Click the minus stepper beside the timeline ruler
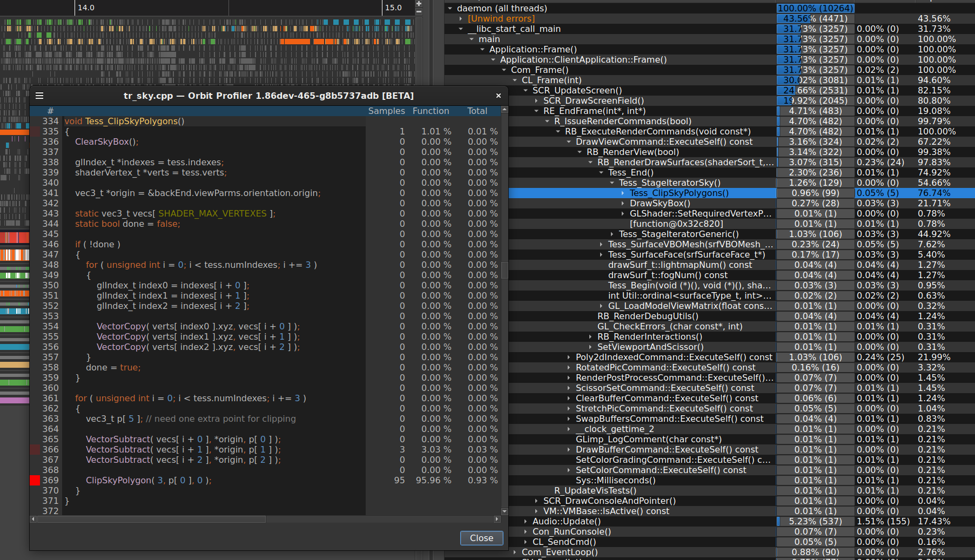The width and height of the screenshot is (975, 560). tap(418, 11)
